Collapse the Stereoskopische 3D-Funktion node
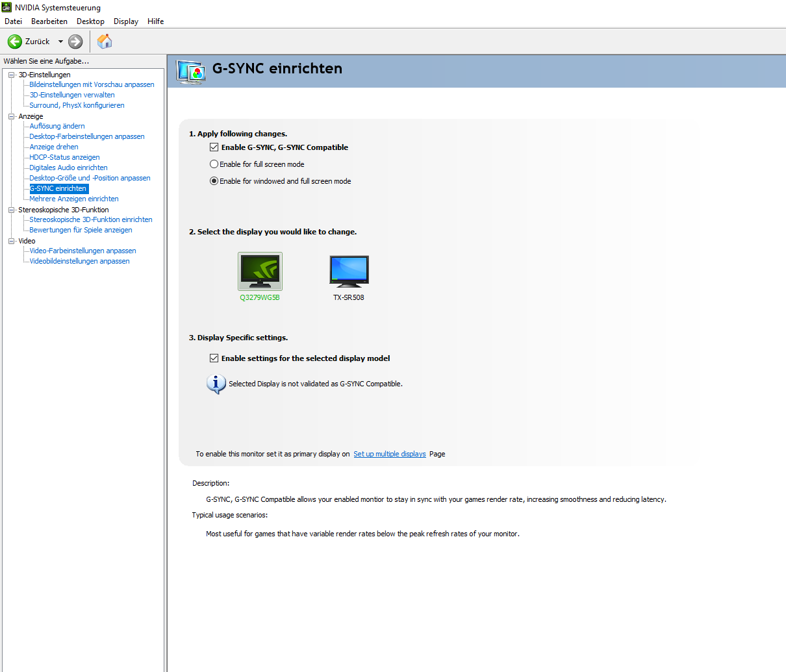The image size is (786, 672). (11, 210)
